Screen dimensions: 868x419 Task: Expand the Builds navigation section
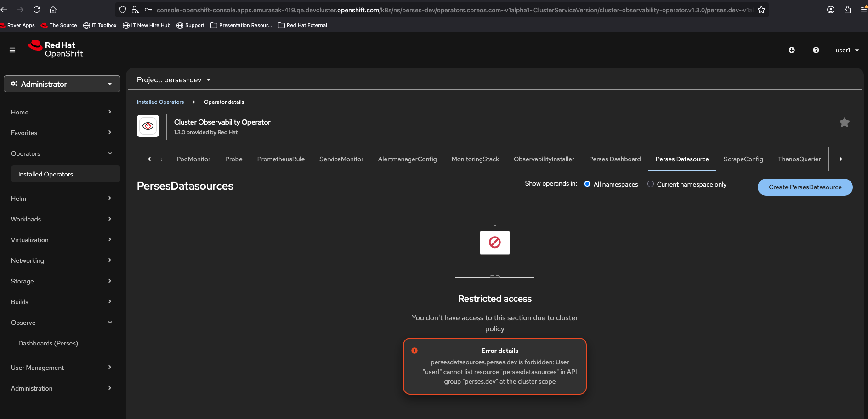pyautogui.click(x=62, y=302)
